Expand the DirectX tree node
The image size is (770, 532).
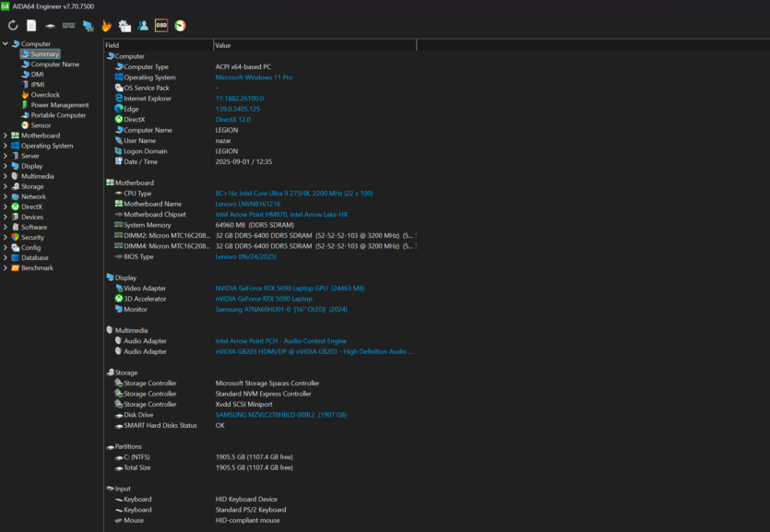click(x=6, y=207)
